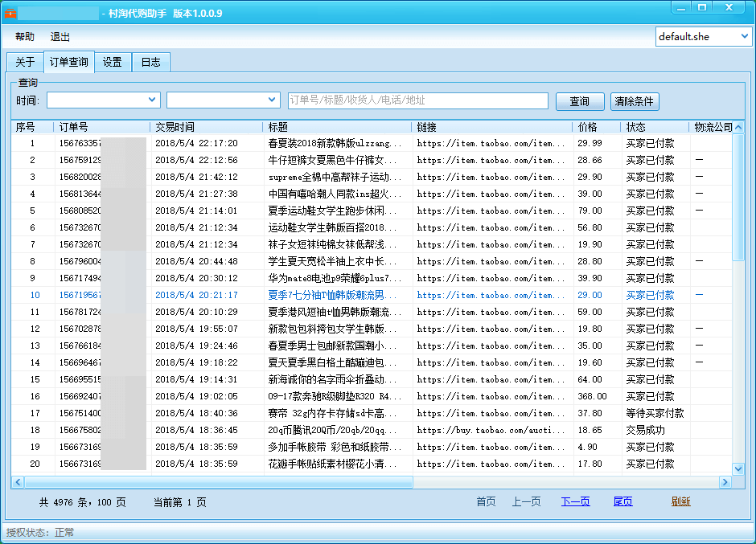Click the 退出 menu item
The width and height of the screenshot is (756, 544).
[60, 37]
